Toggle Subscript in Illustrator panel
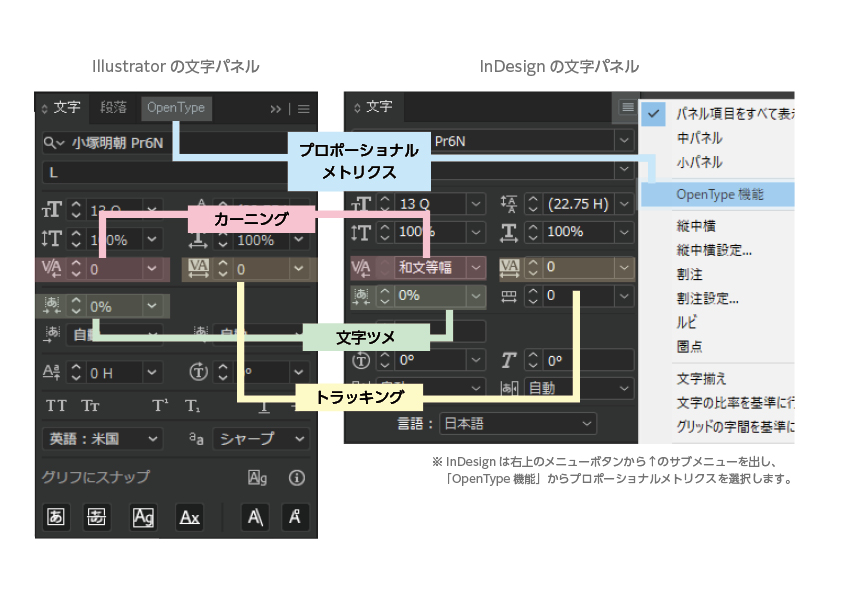This screenshot has width=842, height=595. point(192,405)
